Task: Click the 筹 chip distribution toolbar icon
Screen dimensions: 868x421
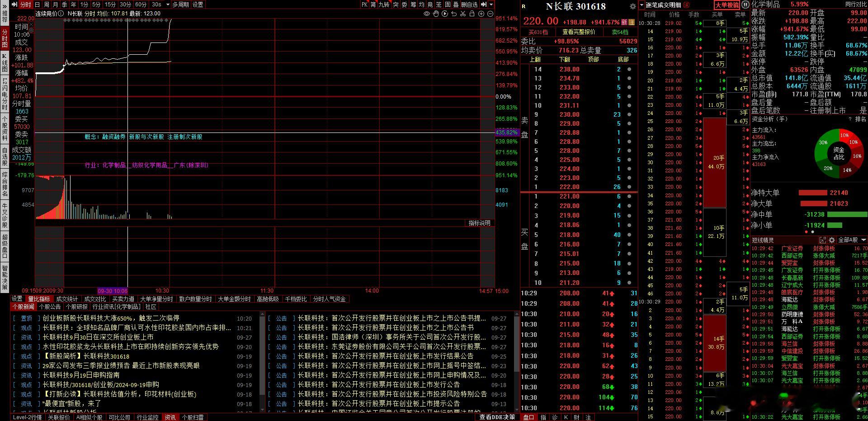Action: pyautogui.click(x=413, y=5)
